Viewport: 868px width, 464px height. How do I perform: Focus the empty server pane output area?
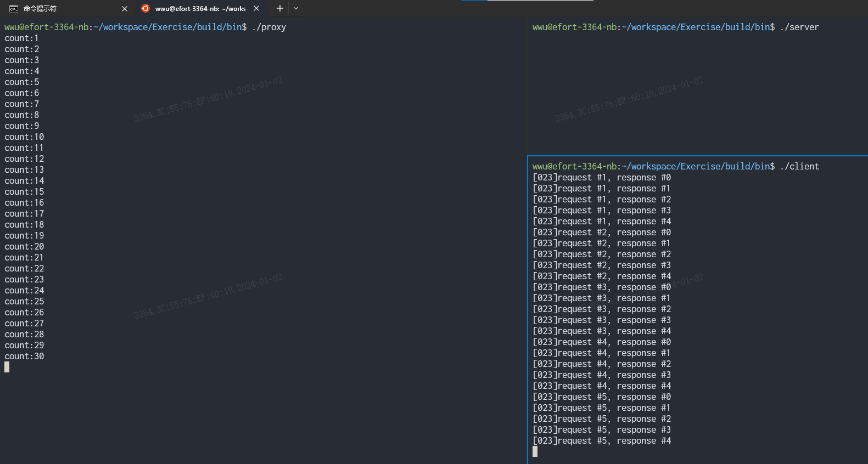coord(697,93)
